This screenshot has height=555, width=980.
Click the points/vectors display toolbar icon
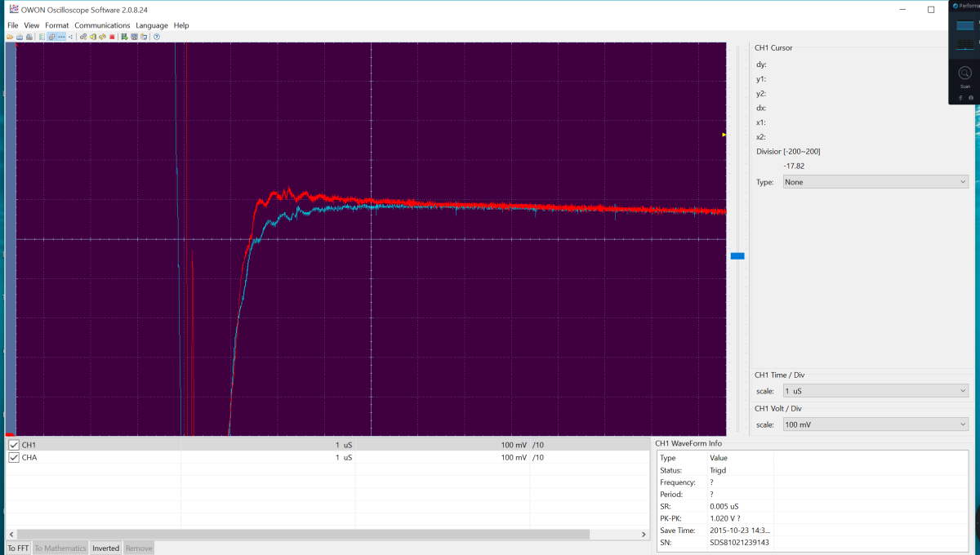pos(71,37)
